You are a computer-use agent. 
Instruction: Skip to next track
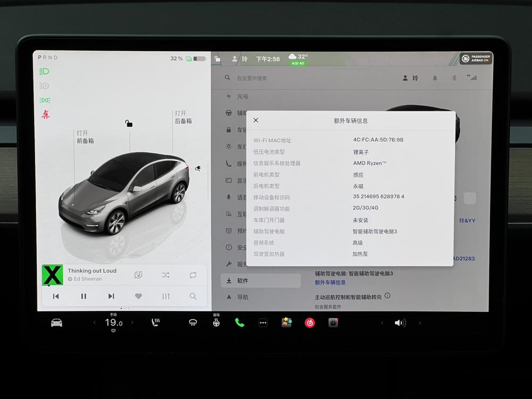111,296
